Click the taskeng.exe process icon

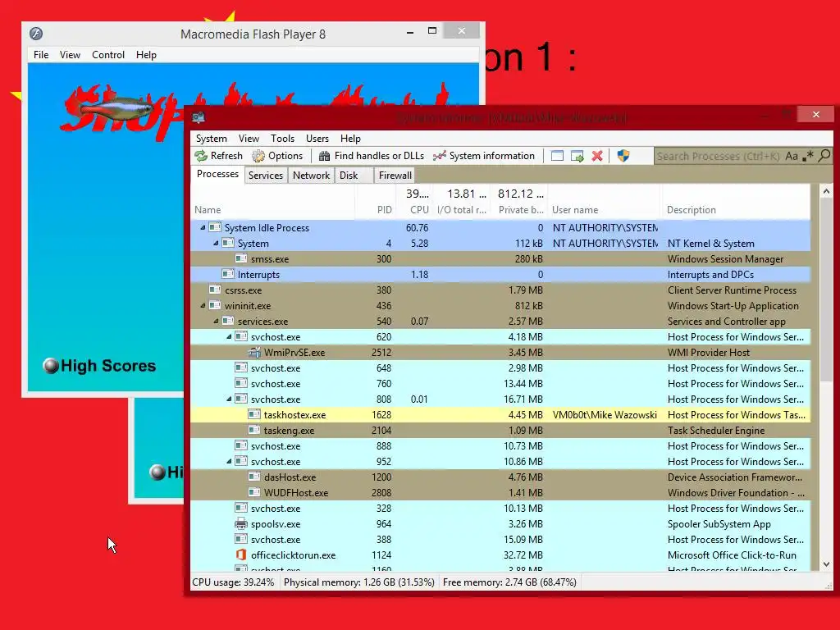coord(254,430)
